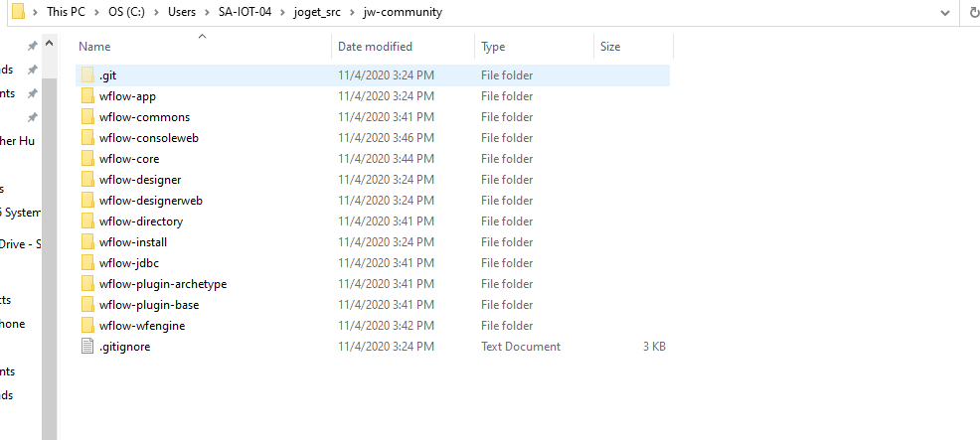
Task: Sort by Date modified column header
Action: click(x=375, y=47)
